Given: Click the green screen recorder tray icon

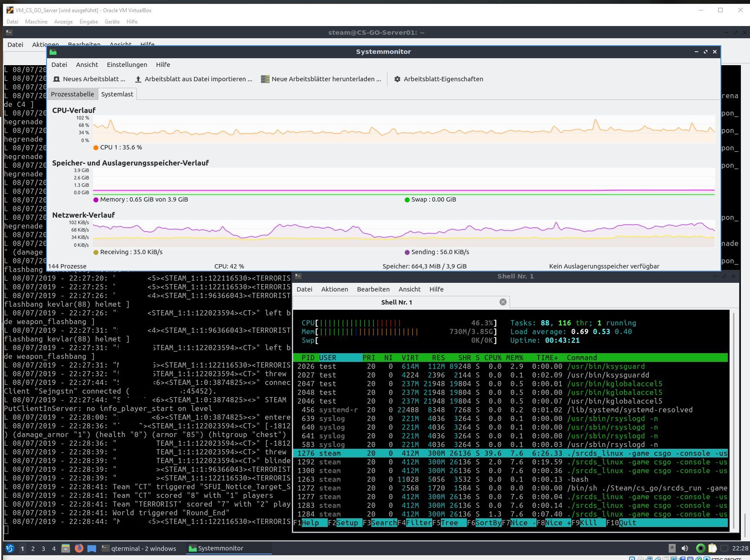Looking at the screenshot, I should [x=700, y=548].
